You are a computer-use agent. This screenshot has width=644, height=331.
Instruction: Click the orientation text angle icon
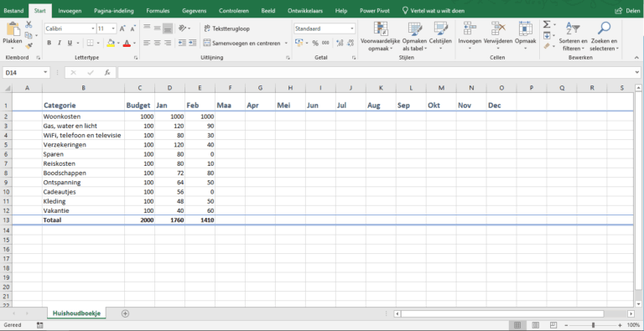(x=182, y=28)
